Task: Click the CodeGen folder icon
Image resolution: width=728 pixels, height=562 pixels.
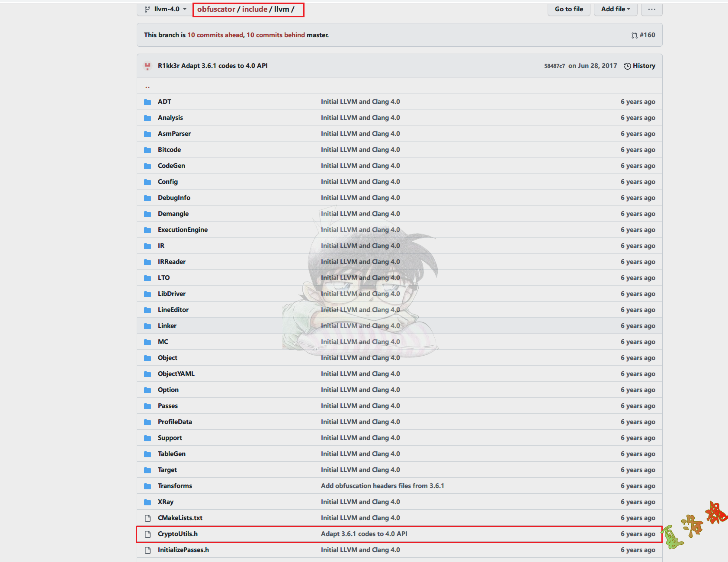Action: [x=148, y=166]
